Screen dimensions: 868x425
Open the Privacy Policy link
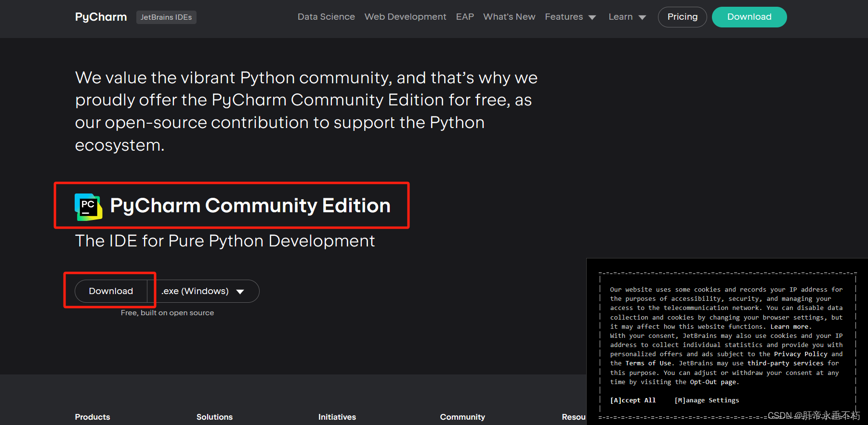(x=801, y=354)
